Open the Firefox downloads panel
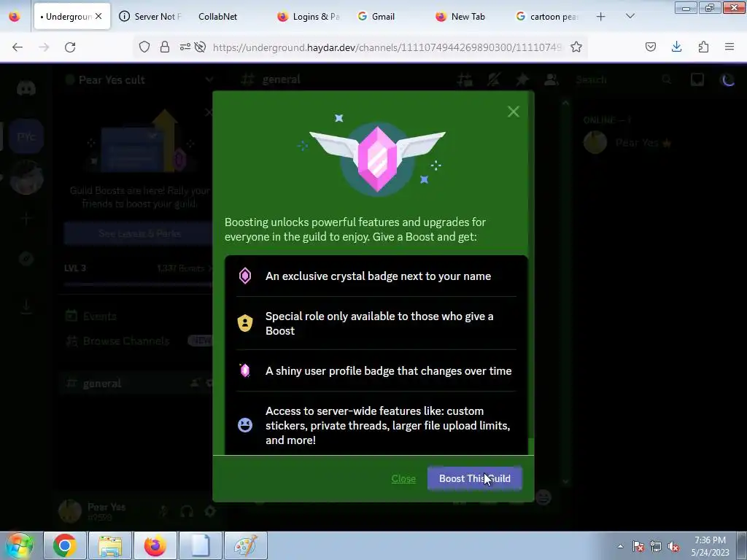 (x=676, y=47)
